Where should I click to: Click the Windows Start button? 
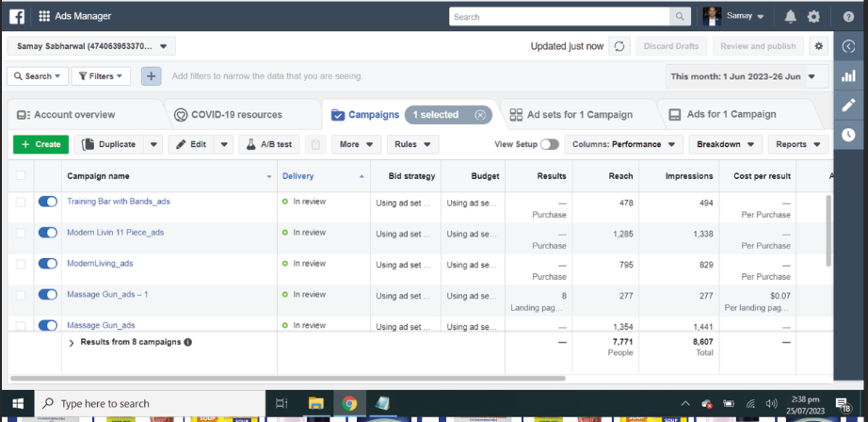(18, 403)
